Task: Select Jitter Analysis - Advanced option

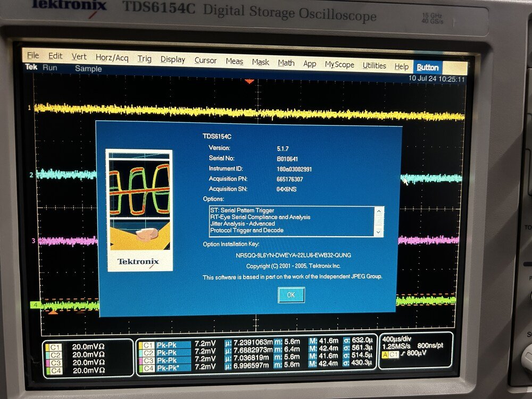Action: pyautogui.click(x=242, y=223)
